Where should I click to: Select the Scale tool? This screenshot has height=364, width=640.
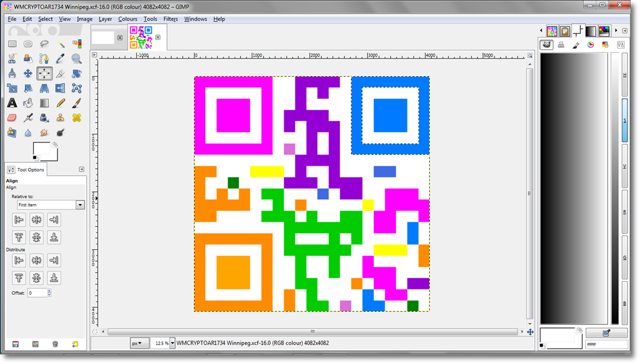12,88
